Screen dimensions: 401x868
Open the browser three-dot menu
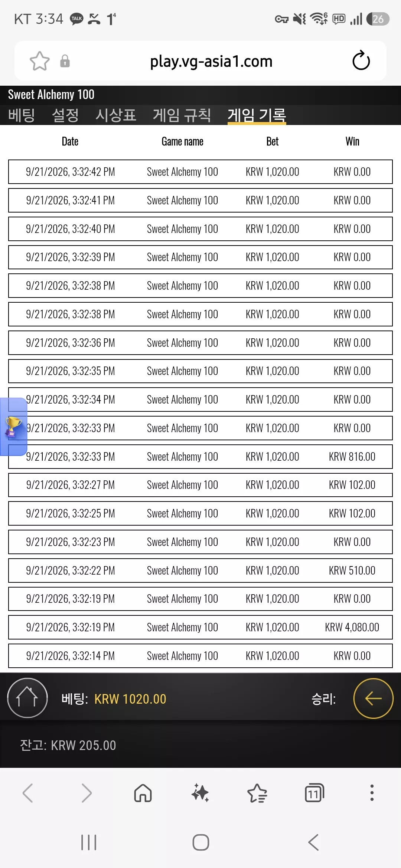372,793
